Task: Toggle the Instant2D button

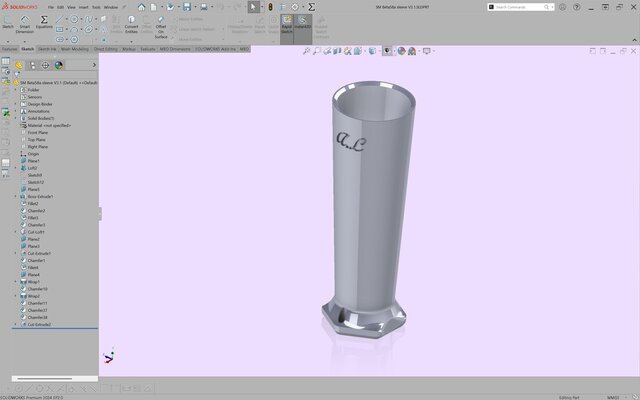Action: pos(303,25)
